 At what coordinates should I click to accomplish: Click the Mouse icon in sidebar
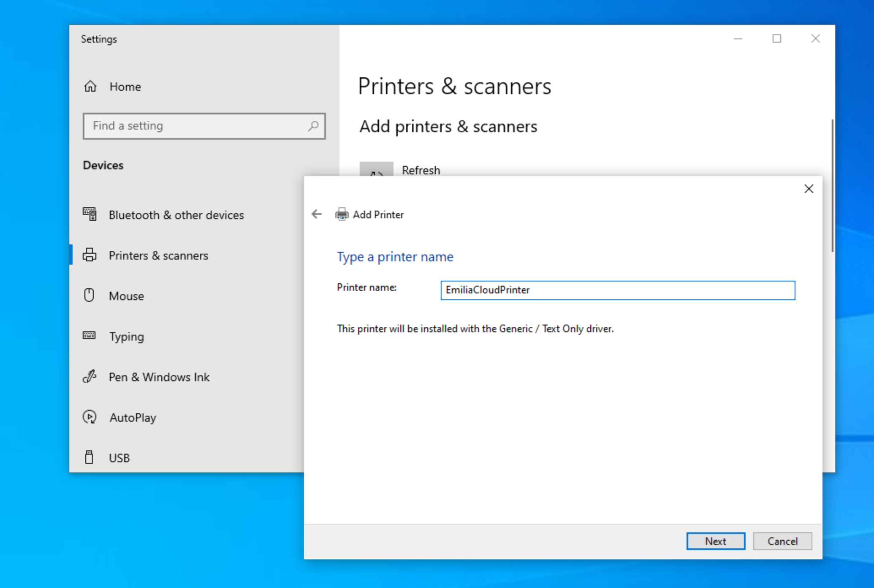[89, 295]
